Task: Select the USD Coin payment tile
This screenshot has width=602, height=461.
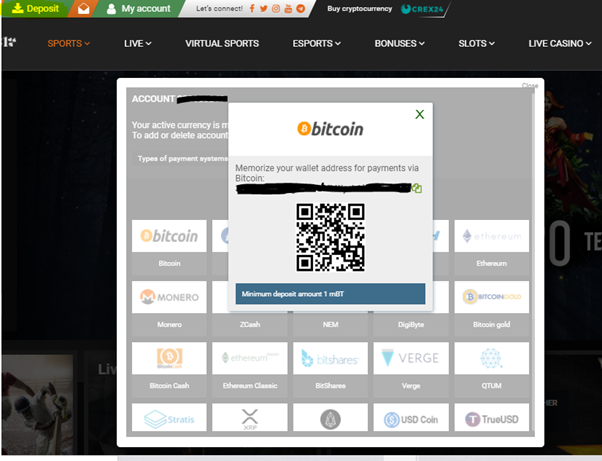Action: (411, 417)
